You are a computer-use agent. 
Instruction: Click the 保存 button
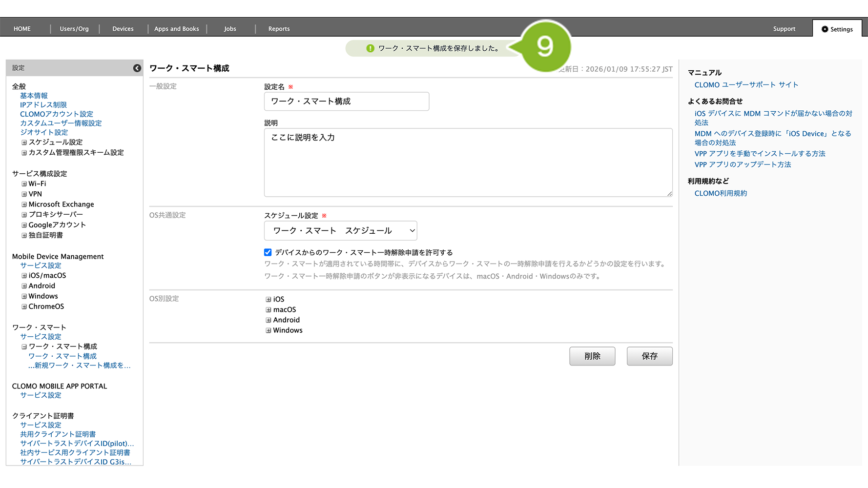pos(649,356)
